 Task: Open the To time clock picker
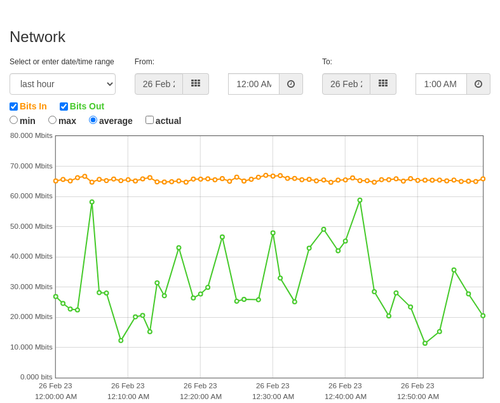[x=478, y=84]
